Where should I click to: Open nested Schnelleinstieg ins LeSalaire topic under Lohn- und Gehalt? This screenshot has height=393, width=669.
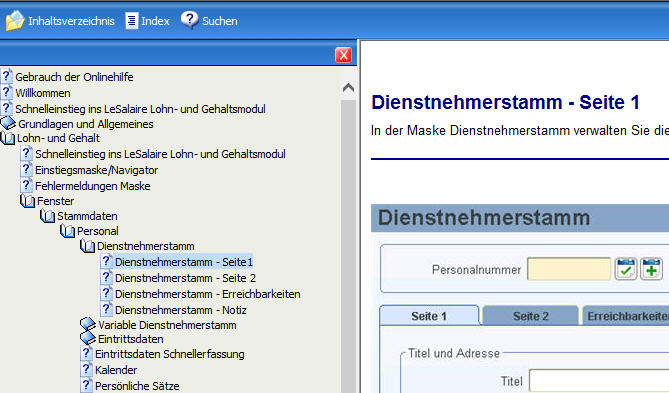point(160,154)
